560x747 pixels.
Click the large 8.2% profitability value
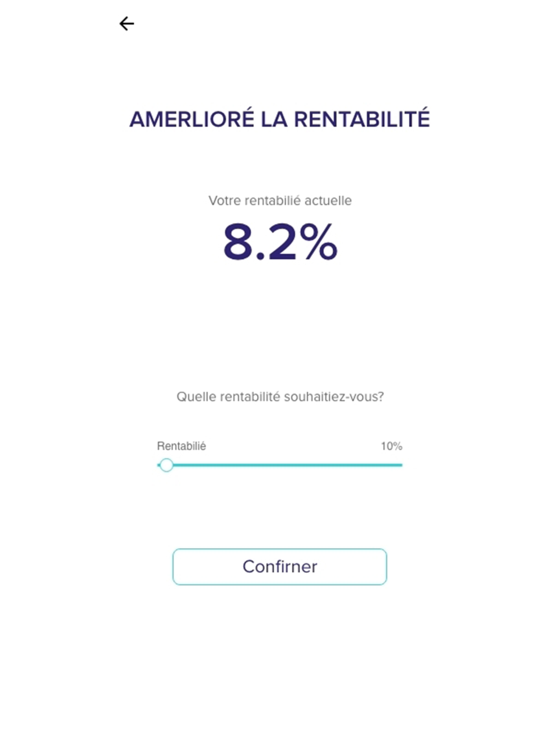[x=280, y=242]
